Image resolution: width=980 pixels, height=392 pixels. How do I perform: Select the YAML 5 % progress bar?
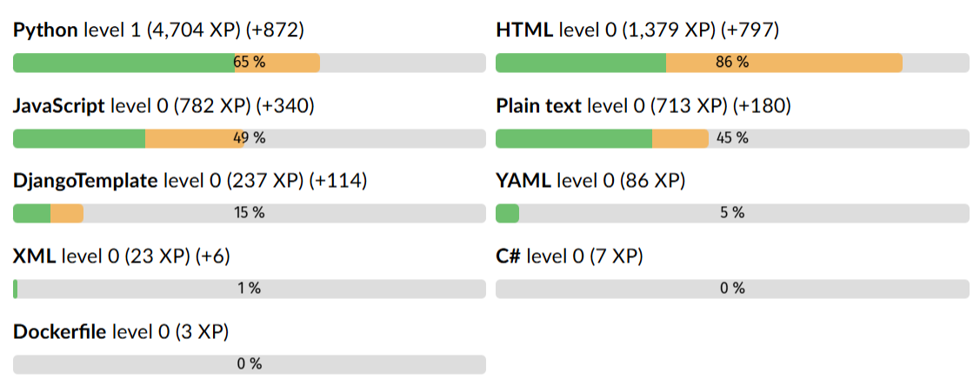(732, 213)
